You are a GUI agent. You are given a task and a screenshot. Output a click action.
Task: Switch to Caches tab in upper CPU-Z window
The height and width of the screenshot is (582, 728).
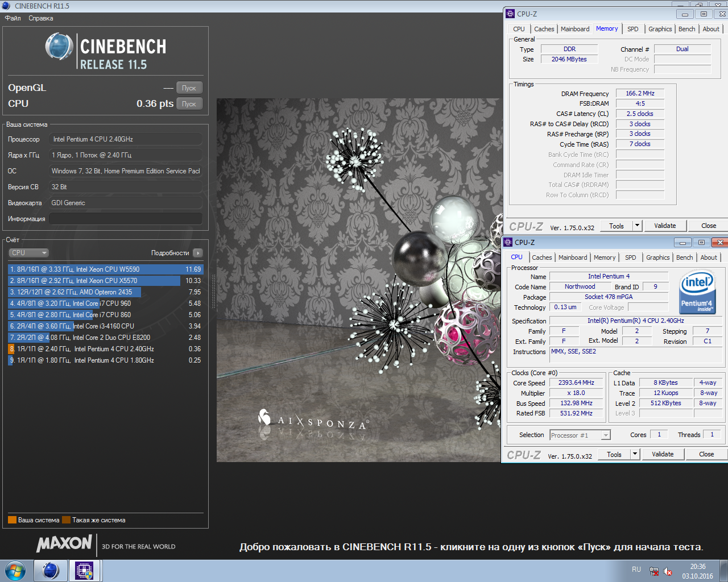pos(544,29)
